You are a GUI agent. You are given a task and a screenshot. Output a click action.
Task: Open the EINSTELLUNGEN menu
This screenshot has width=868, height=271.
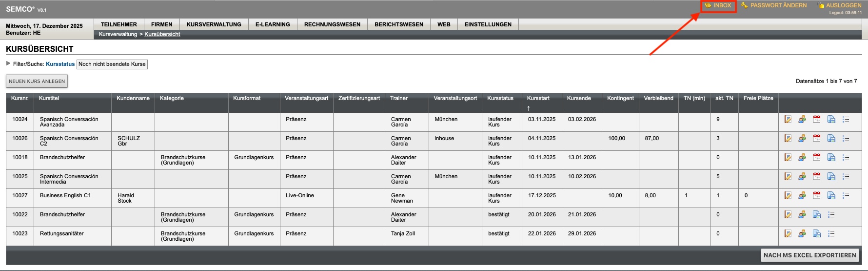(x=488, y=24)
